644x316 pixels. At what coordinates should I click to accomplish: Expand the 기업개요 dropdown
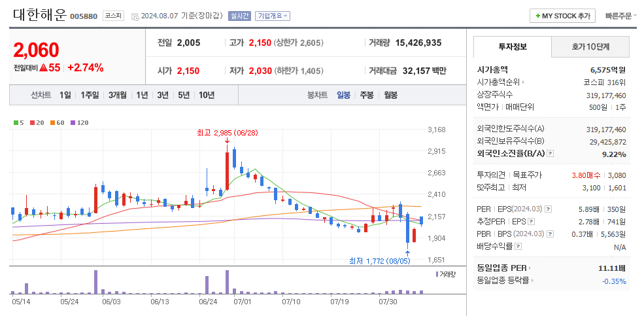coord(272,16)
